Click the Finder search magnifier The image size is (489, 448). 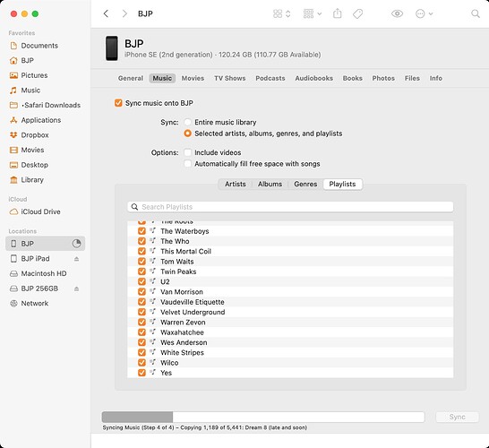click(x=476, y=13)
